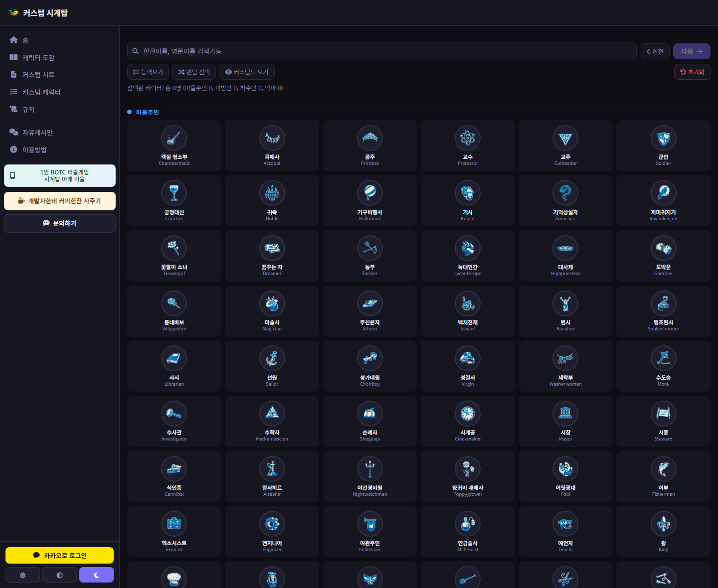Focus the character name search field
This screenshot has height=588, width=718.
click(382, 51)
